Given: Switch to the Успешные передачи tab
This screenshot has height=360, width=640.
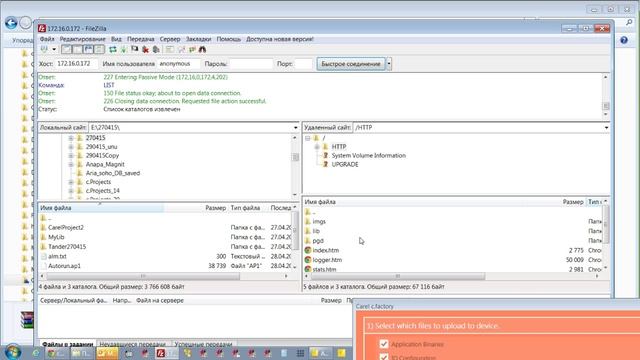Looking at the screenshot, I should point(203,344).
